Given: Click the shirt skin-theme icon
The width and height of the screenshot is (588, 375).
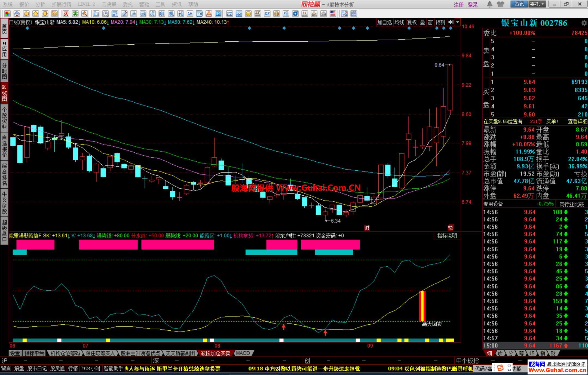Looking at the screenshot, I should pyautogui.click(x=500, y=4).
